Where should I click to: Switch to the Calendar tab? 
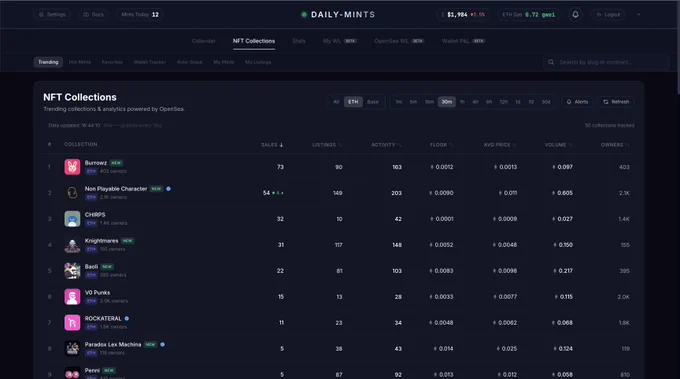[203, 41]
